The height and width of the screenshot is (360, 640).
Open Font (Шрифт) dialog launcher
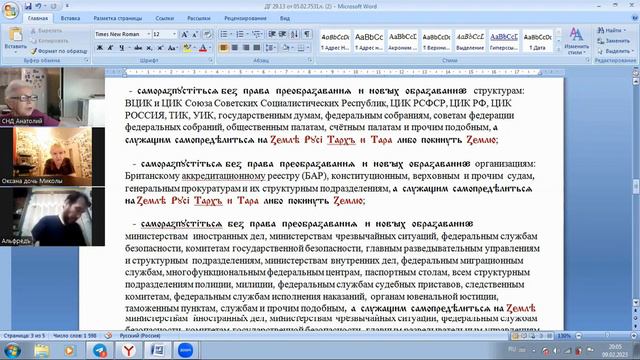tap(211, 60)
